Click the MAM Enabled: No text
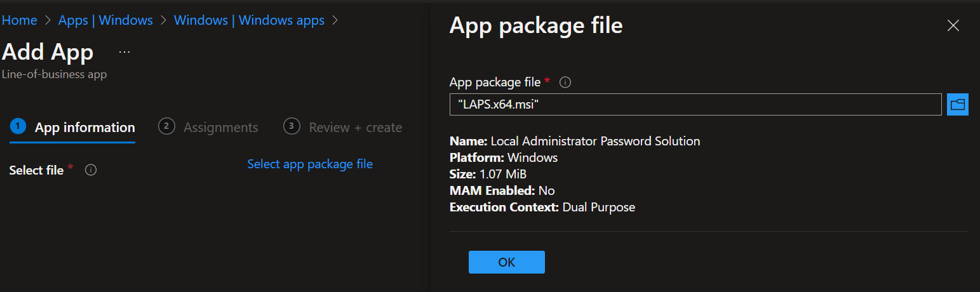980x292 pixels. click(502, 190)
